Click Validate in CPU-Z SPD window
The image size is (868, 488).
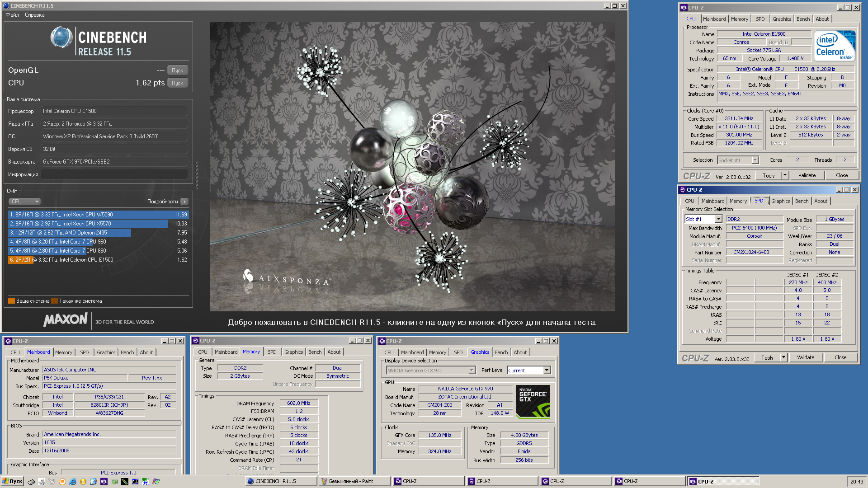point(806,357)
